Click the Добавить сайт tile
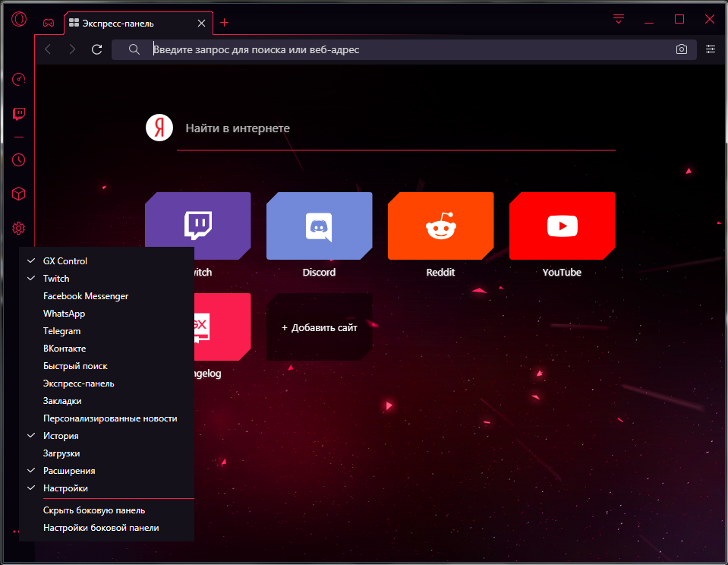This screenshot has height=565, width=728. click(x=320, y=327)
